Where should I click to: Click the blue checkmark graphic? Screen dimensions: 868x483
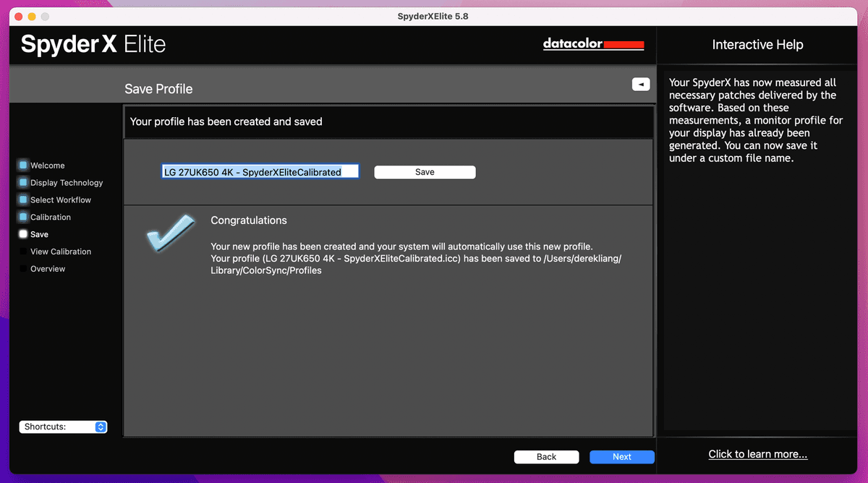pyautogui.click(x=171, y=234)
